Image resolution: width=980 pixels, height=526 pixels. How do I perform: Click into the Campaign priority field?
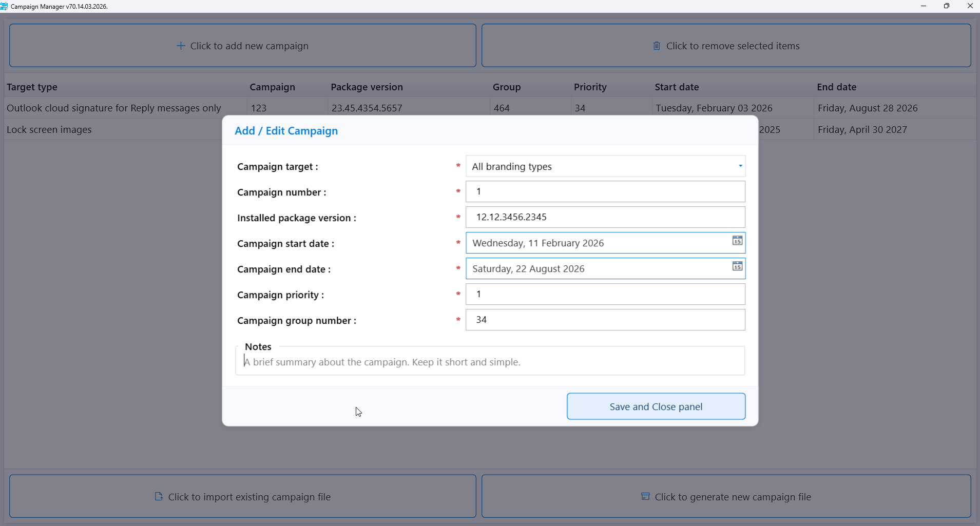(605, 294)
